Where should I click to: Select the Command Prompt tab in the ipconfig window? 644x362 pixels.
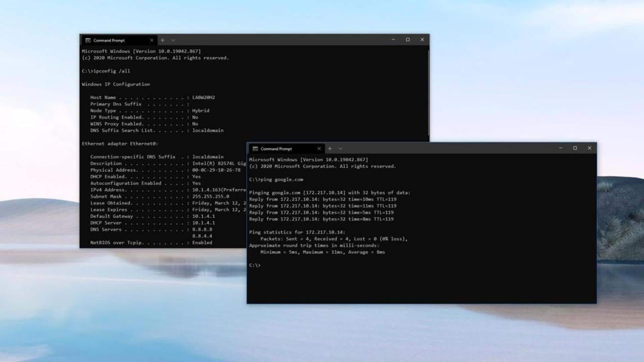(x=119, y=40)
